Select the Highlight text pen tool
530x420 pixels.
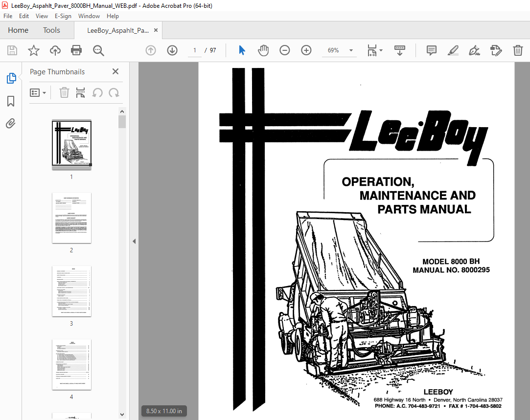pyautogui.click(x=453, y=51)
